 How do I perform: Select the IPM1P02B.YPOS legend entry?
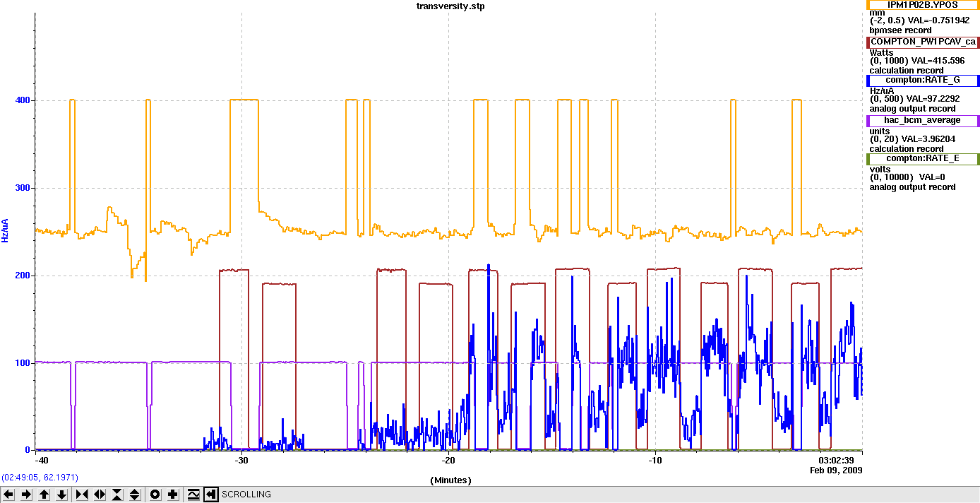click(x=922, y=4)
